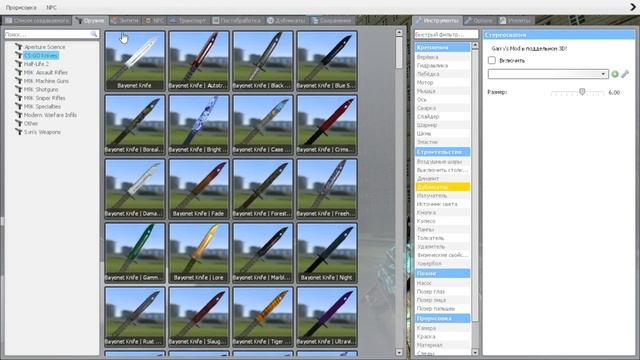Select the Сварка tool in list
The height and width of the screenshot is (360, 640).
tap(443, 108)
